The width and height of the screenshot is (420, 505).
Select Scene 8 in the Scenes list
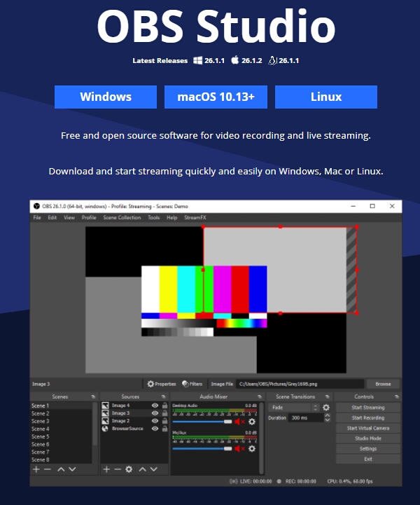(x=61, y=459)
